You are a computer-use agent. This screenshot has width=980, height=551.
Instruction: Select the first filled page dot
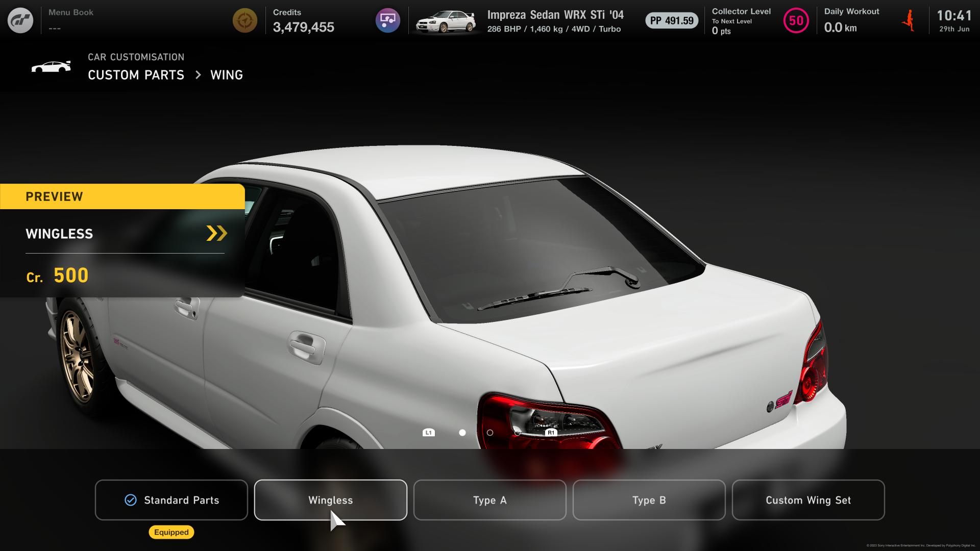(462, 433)
